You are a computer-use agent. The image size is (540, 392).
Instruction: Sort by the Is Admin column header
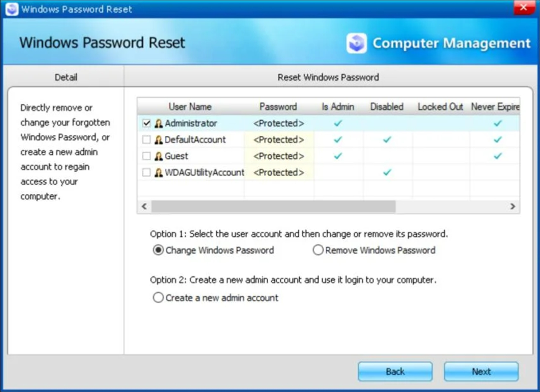click(x=338, y=107)
